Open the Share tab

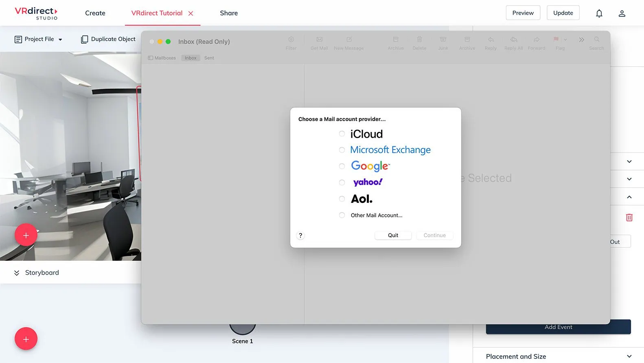click(x=229, y=13)
